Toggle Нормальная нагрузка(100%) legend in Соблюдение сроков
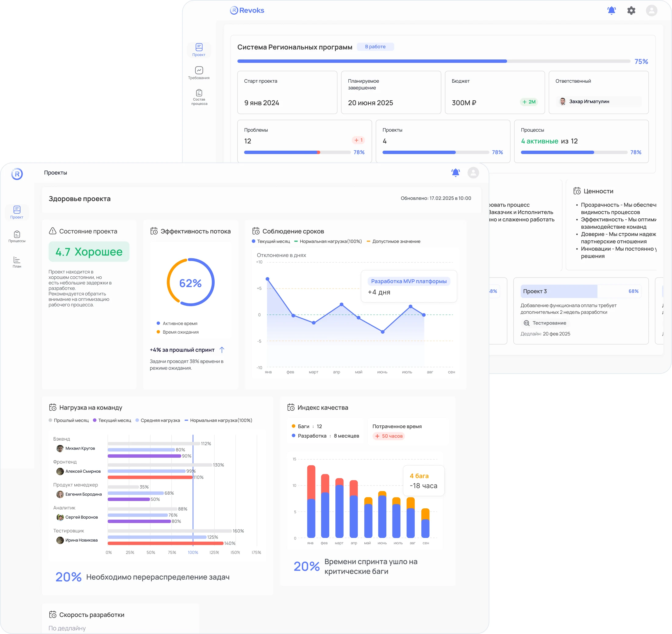The image size is (672, 634). pyautogui.click(x=328, y=242)
